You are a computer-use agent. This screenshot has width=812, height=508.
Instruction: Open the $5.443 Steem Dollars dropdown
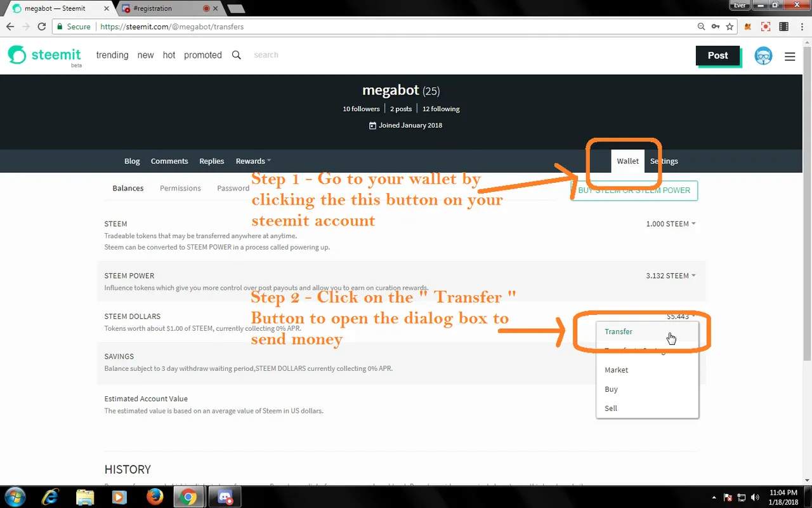pyautogui.click(x=681, y=316)
